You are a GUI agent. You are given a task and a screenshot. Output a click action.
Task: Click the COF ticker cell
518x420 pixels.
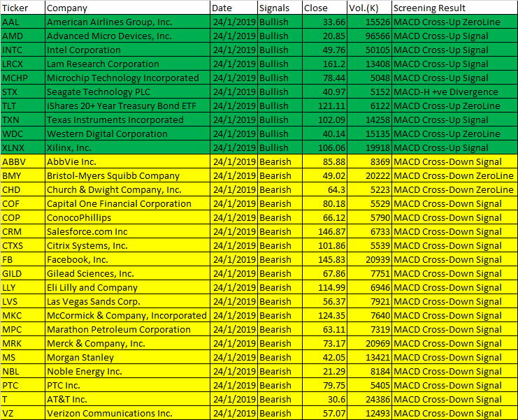tap(22, 204)
